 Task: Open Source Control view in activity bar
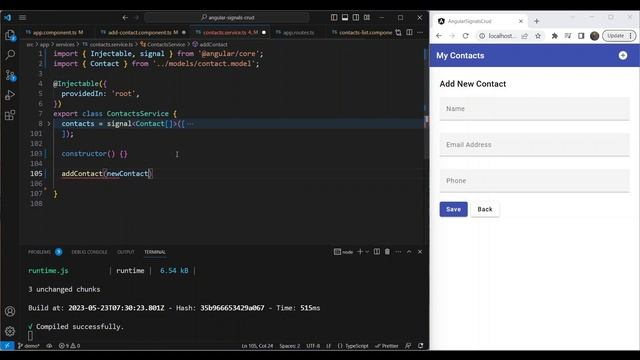[x=10, y=75]
